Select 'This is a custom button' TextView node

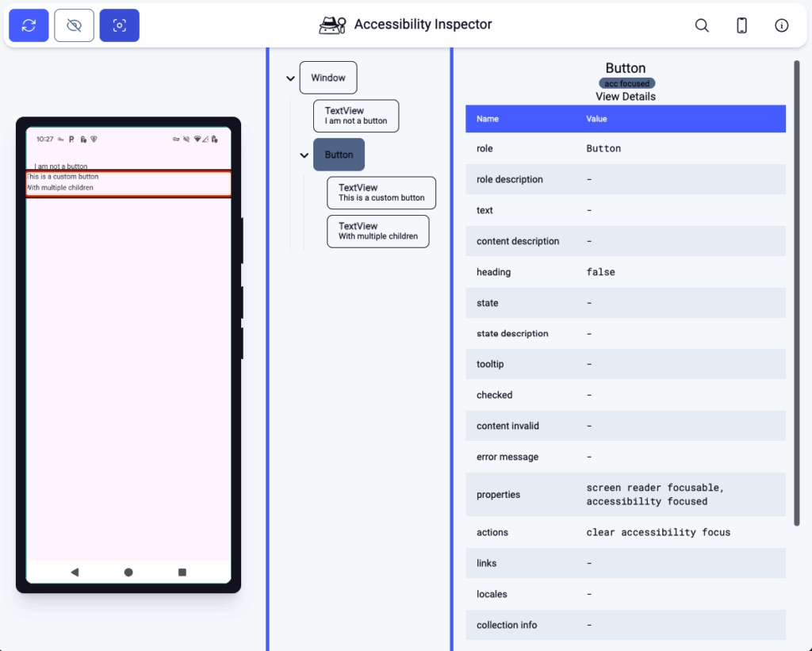(x=381, y=193)
